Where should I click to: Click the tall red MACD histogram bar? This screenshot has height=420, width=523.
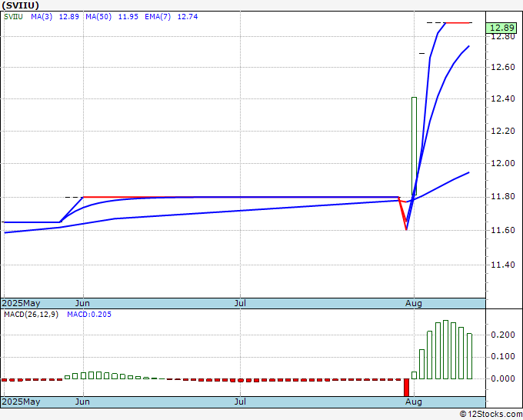point(406,387)
